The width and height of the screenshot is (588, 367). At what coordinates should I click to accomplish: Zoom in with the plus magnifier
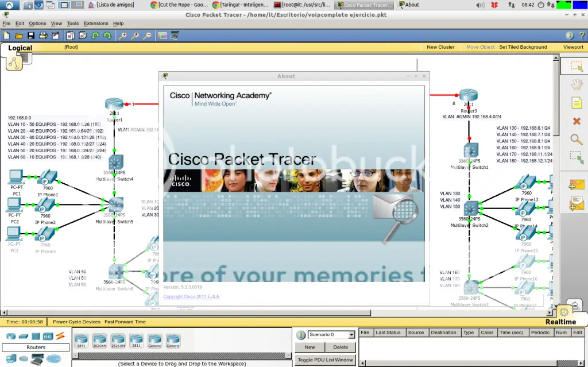tap(123, 36)
